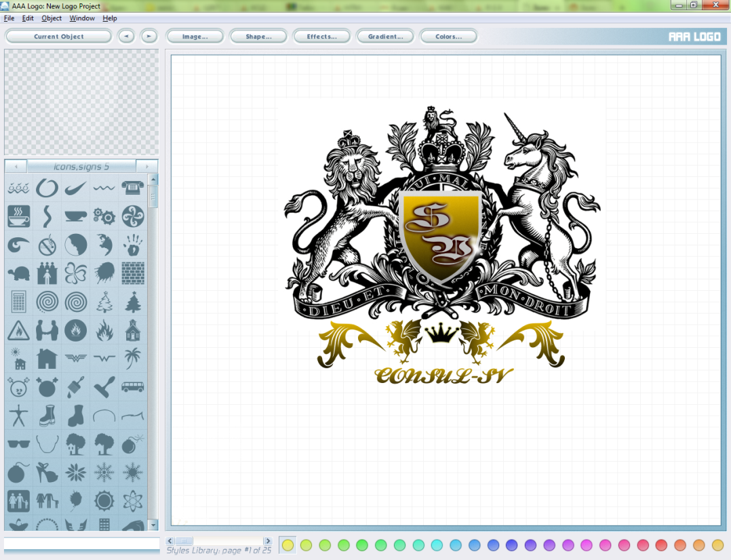Click the Current Object button
Screen dimensions: 731x560
coord(59,37)
